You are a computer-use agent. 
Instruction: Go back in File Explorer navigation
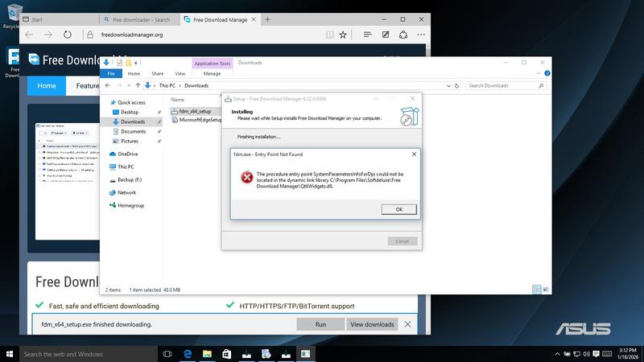coord(108,85)
